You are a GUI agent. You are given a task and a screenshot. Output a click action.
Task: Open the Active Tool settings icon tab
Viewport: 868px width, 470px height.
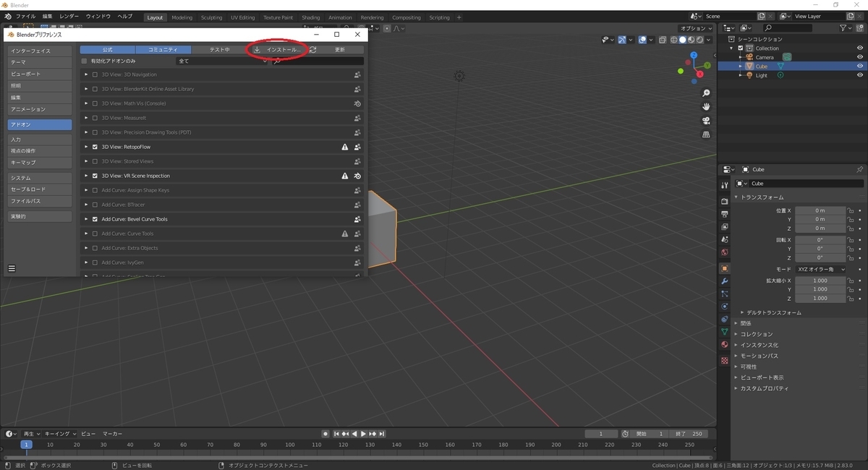click(x=725, y=185)
